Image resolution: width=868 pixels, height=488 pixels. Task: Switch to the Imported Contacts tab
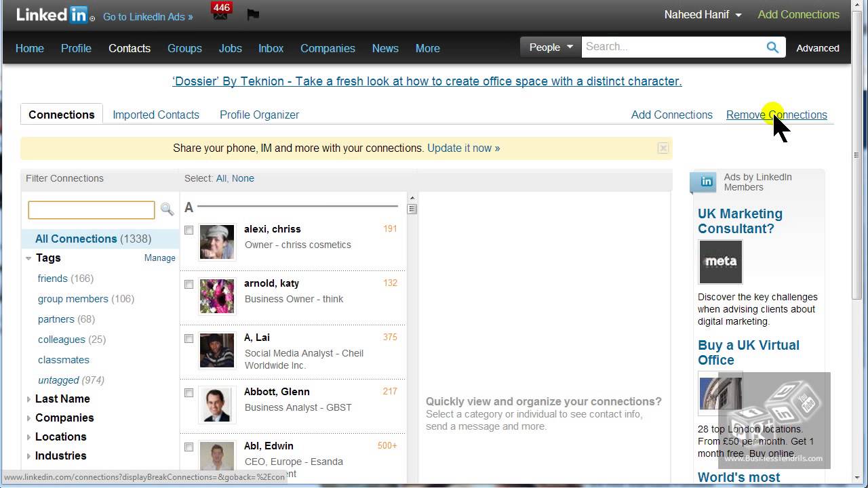[x=156, y=115]
